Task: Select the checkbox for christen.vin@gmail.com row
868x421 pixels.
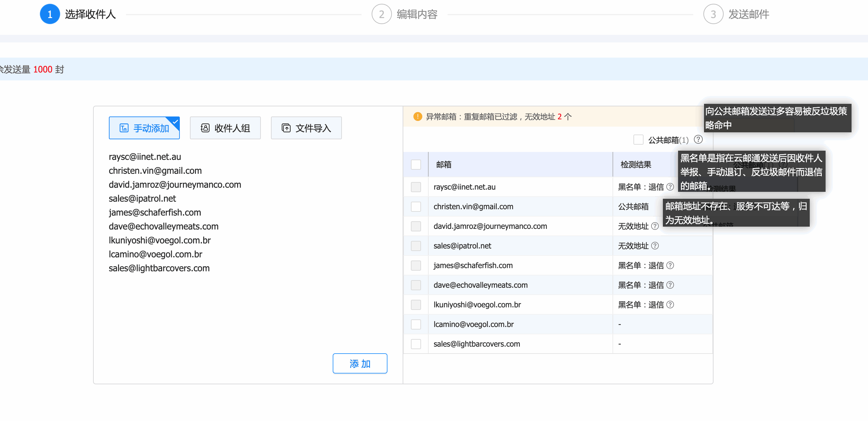Action: click(x=416, y=207)
